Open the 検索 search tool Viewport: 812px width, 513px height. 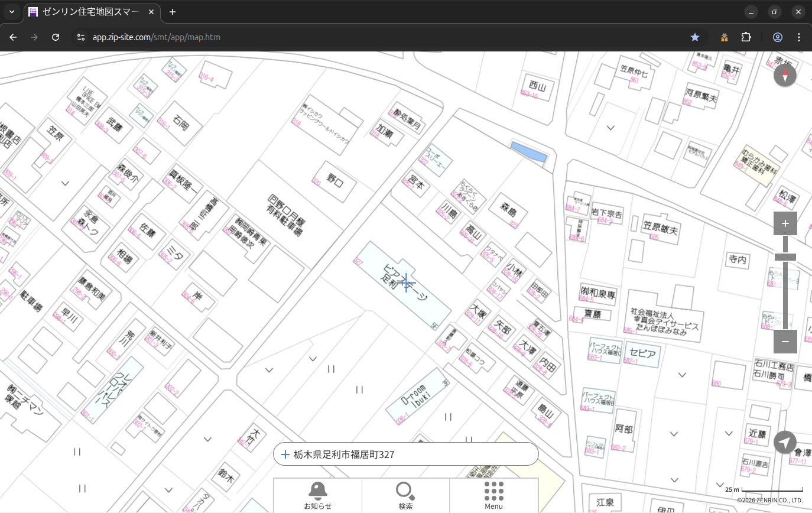click(405, 495)
